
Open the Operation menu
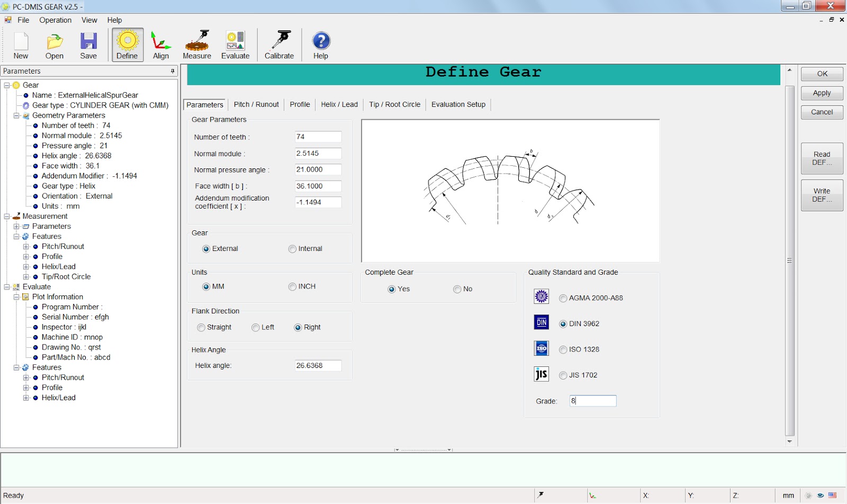pos(55,20)
